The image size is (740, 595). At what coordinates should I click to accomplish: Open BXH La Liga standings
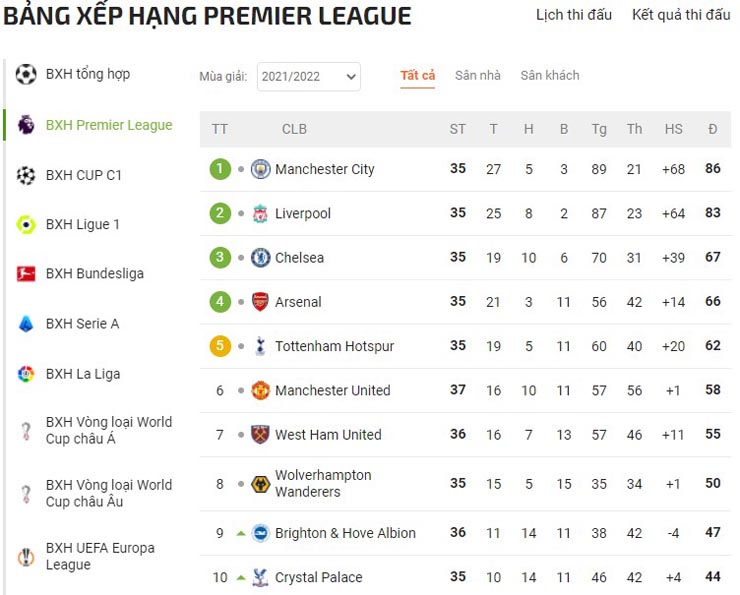[82, 374]
